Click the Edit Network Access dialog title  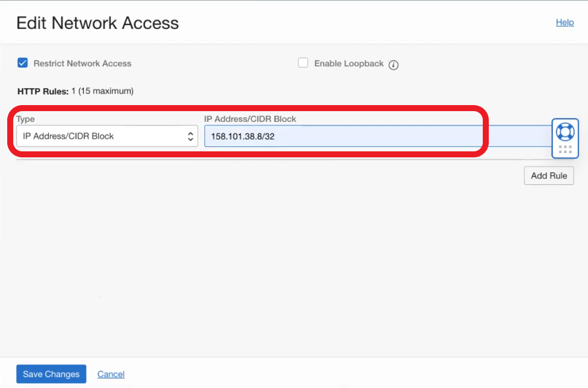[97, 23]
